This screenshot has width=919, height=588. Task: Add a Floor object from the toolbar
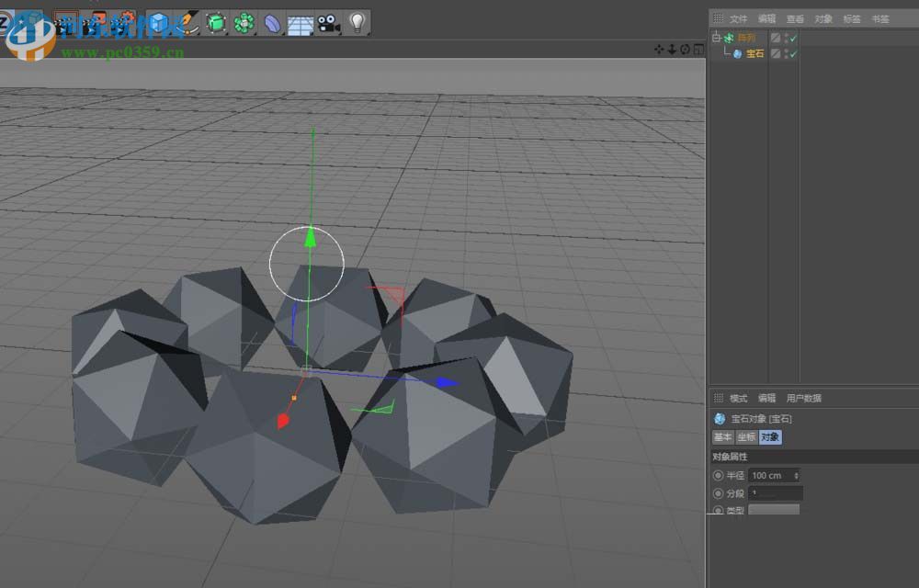pos(300,24)
